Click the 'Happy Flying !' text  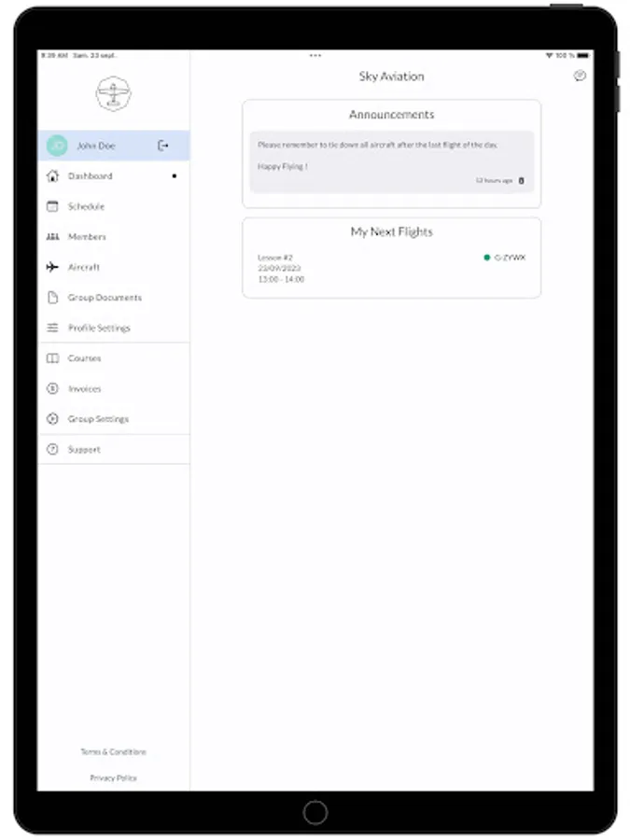tap(282, 167)
